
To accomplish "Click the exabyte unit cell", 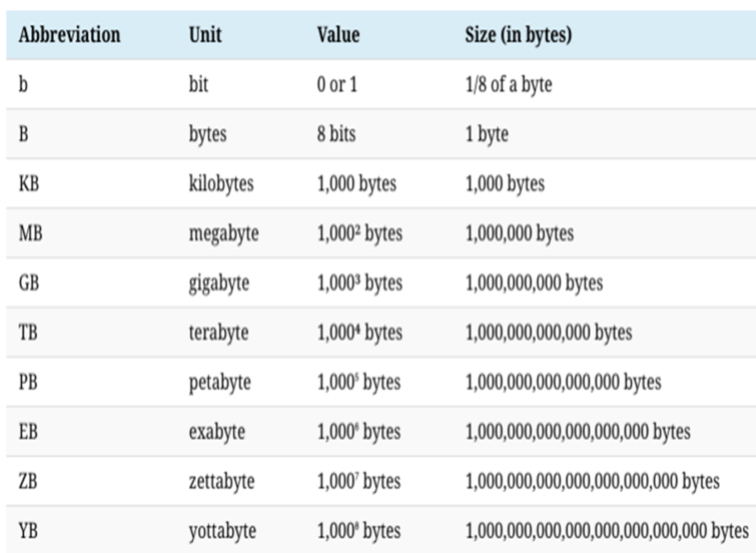I will point(217,432).
